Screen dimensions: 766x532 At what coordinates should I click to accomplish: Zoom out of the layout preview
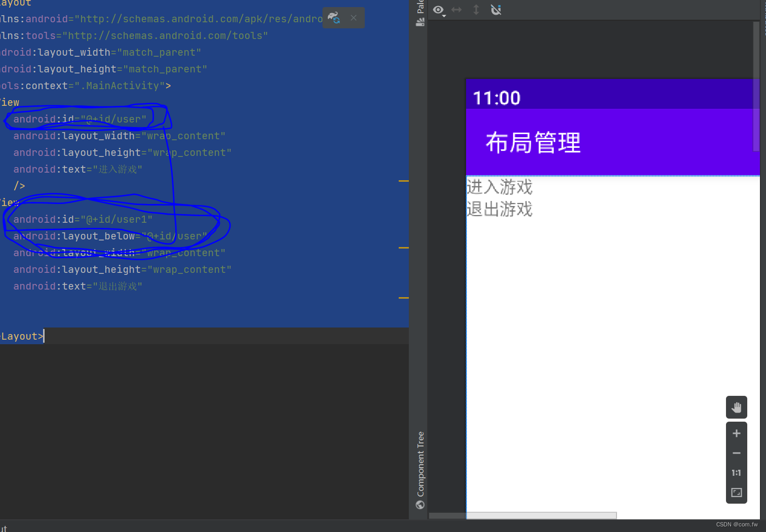pyautogui.click(x=736, y=453)
